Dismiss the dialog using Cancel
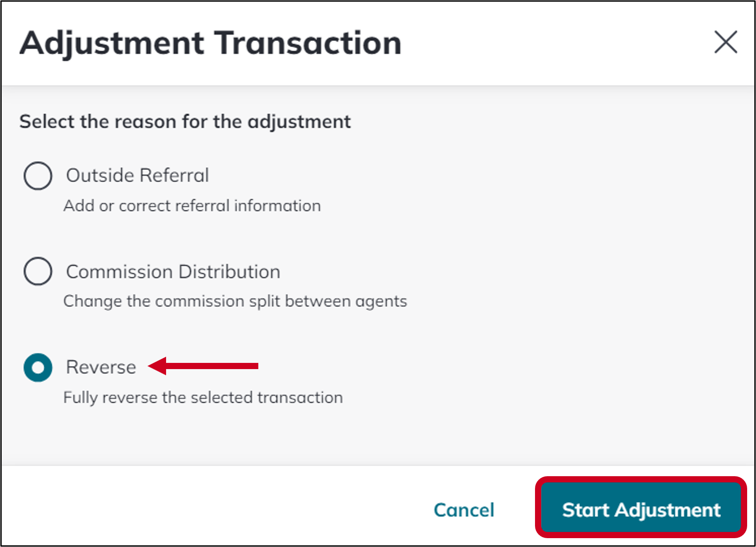 (x=464, y=510)
